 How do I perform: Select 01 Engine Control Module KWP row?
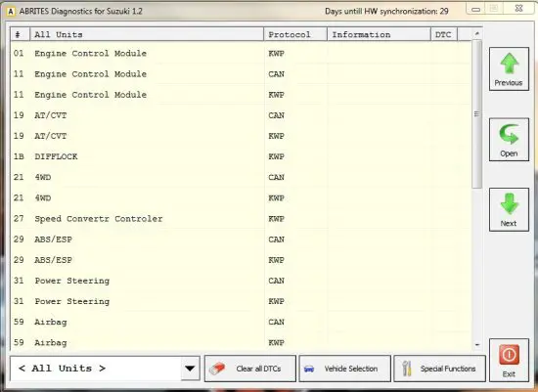coord(241,54)
